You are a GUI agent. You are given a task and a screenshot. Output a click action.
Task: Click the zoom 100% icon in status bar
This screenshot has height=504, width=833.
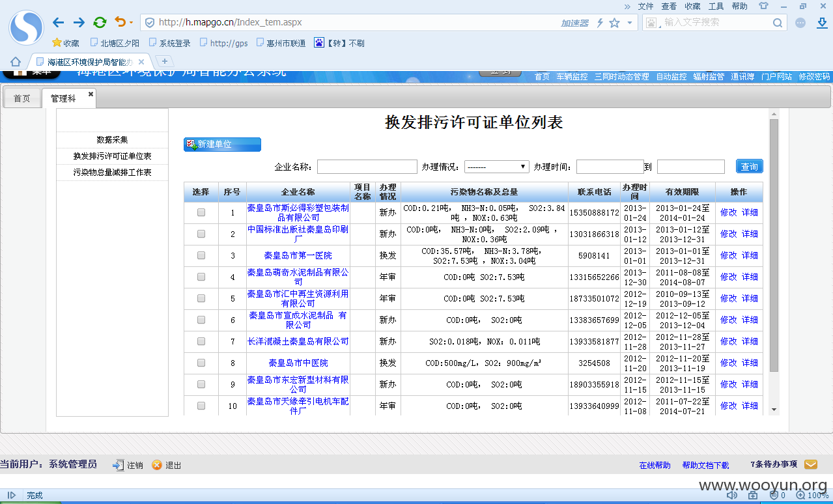pyautogui.click(x=800, y=496)
